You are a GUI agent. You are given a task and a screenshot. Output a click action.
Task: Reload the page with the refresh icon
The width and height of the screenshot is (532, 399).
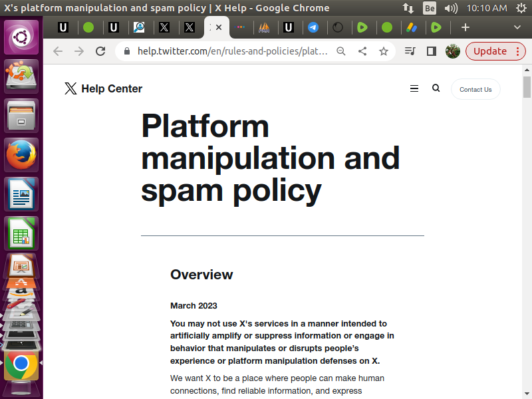100,51
